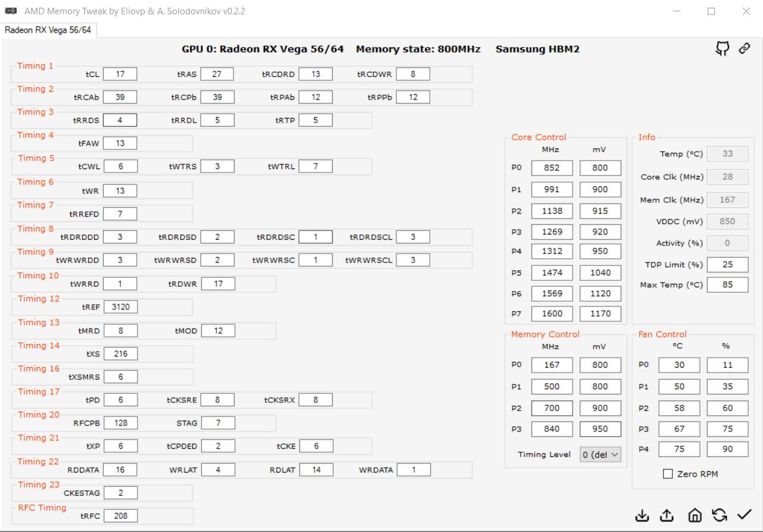Apply settings with the checkmark icon
Screen dimensions: 763x532
point(744,515)
